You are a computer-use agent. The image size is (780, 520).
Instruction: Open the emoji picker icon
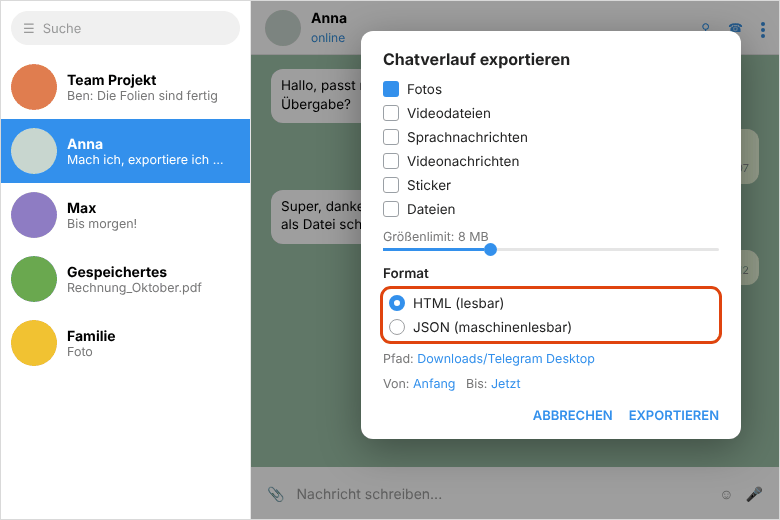click(x=726, y=495)
